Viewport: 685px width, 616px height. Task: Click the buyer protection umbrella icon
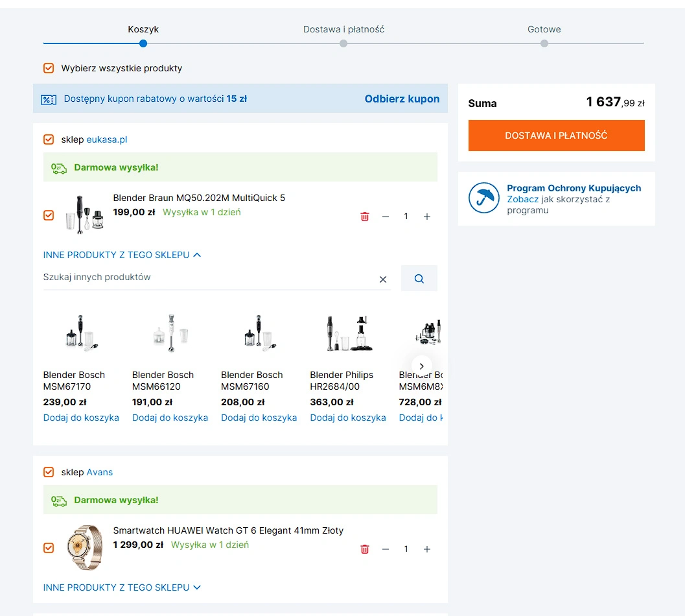[x=484, y=198]
